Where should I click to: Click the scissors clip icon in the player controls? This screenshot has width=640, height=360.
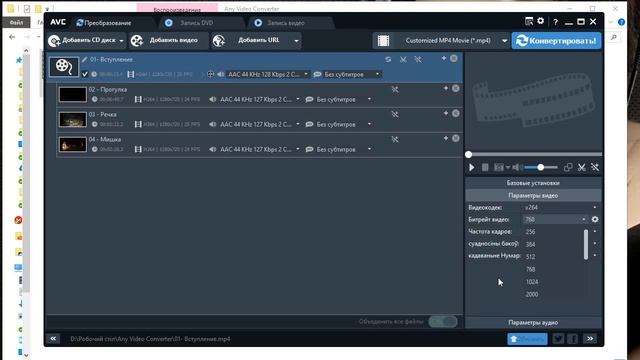(x=582, y=167)
